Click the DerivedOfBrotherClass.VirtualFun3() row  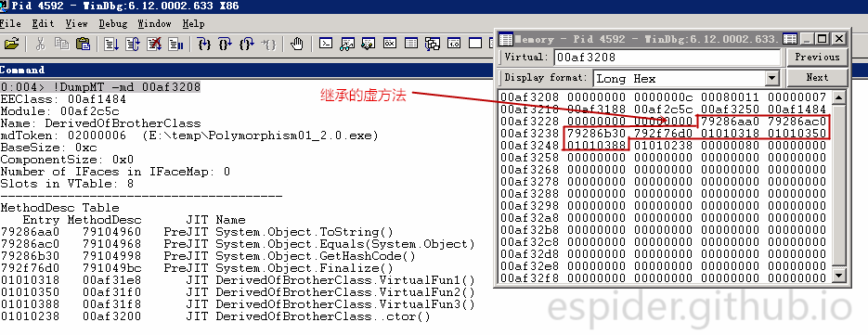(238, 304)
